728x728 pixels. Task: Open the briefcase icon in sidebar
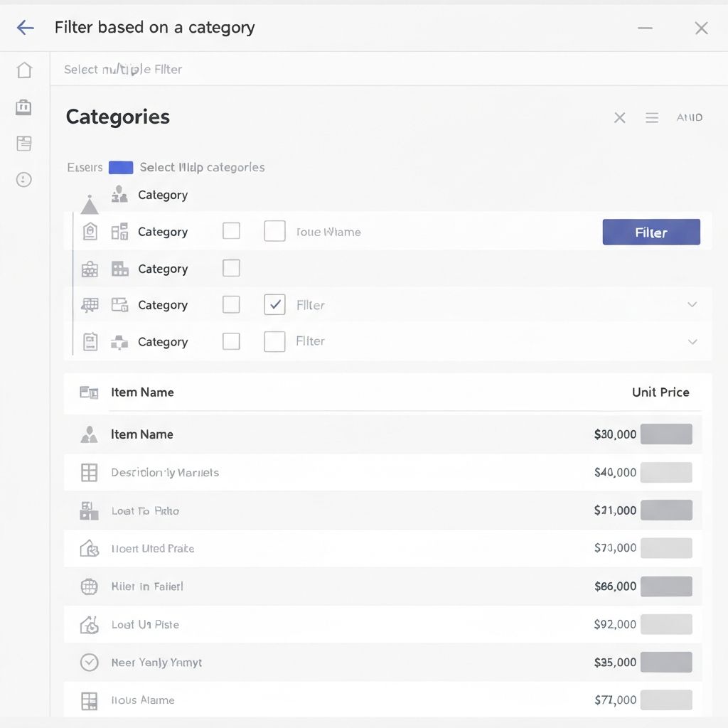pyautogui.click(x=24, y=107)
